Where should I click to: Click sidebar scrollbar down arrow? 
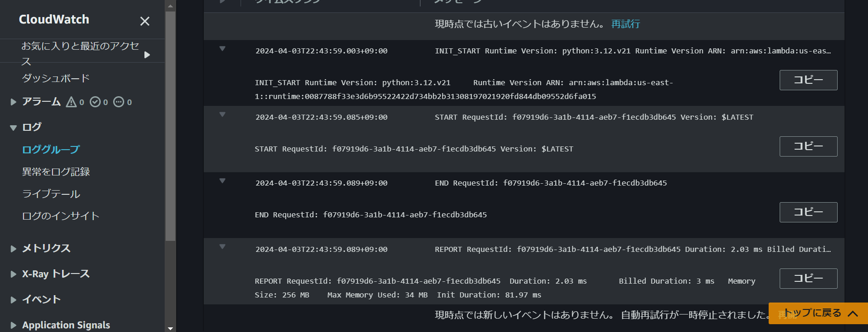[x=170, y=328]
